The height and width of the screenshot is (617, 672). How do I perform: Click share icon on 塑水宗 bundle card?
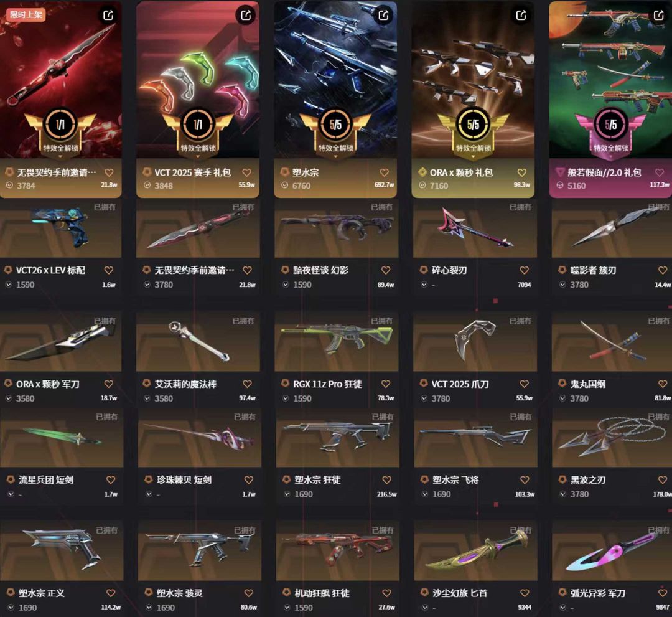pyautogui.click(x=383, y=16)
